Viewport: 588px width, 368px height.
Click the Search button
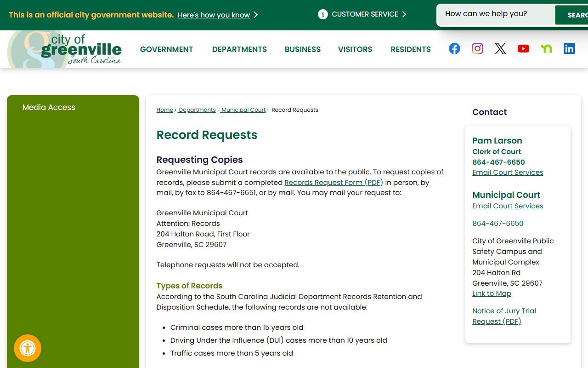572,15
